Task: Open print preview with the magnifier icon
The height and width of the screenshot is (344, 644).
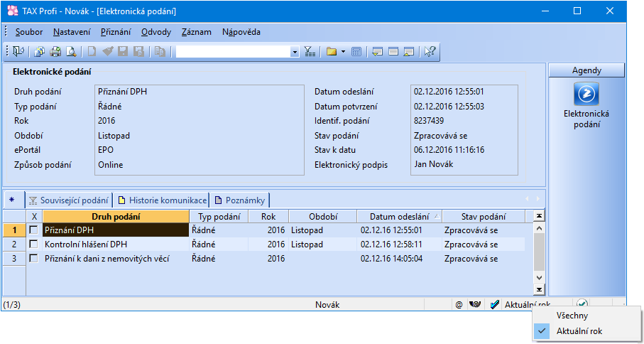Action: tap(72, 51)
